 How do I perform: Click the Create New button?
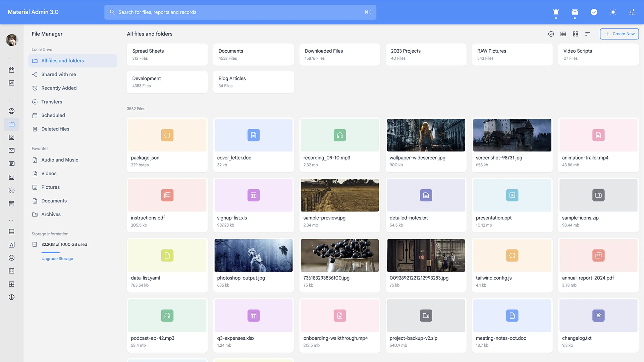tap(619, 34)
